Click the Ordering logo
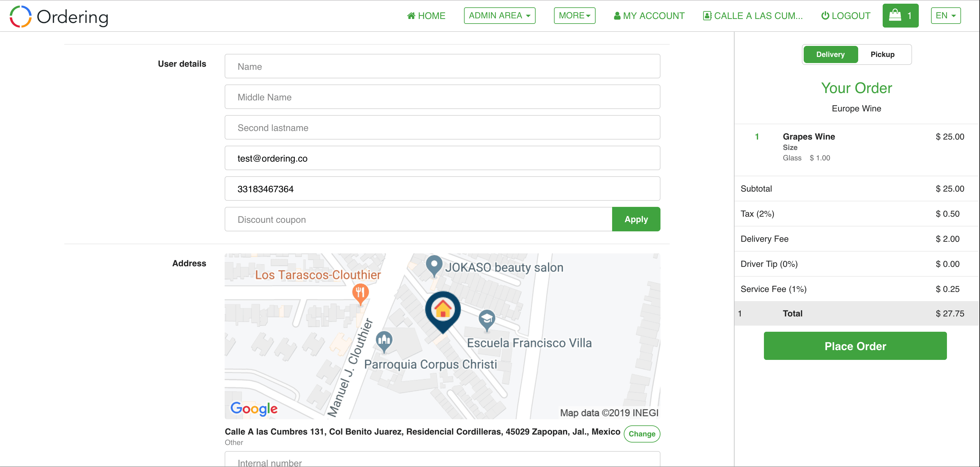980x467 pixels. 59,16
